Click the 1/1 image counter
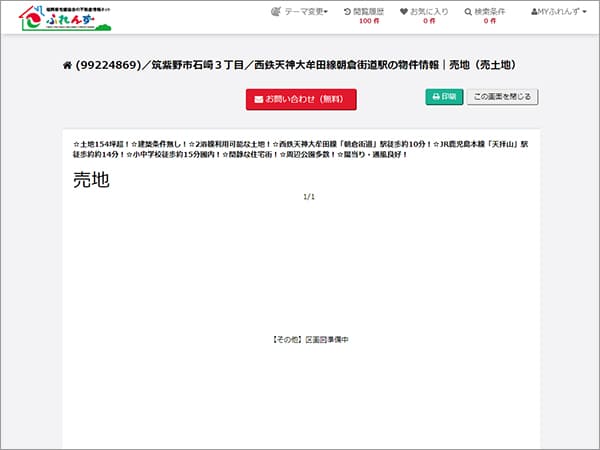The height and width of the screenshot is (450, 600). 309,197
